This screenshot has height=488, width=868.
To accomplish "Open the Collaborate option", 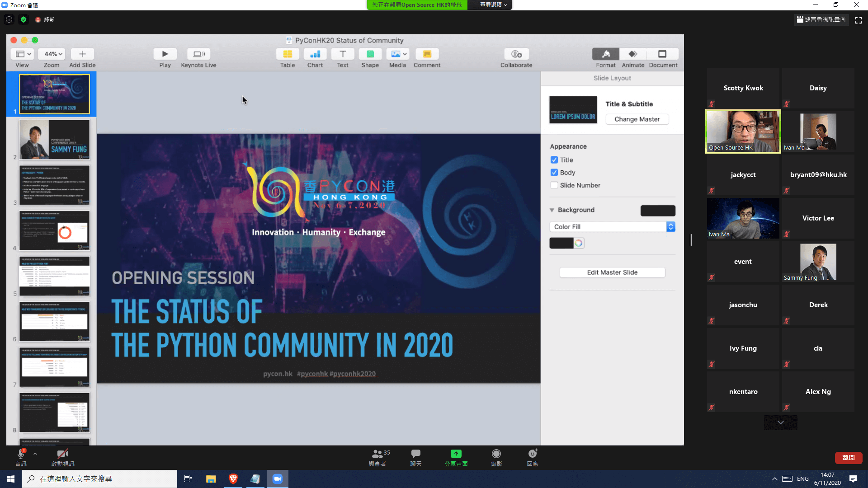I will (516, 54).
